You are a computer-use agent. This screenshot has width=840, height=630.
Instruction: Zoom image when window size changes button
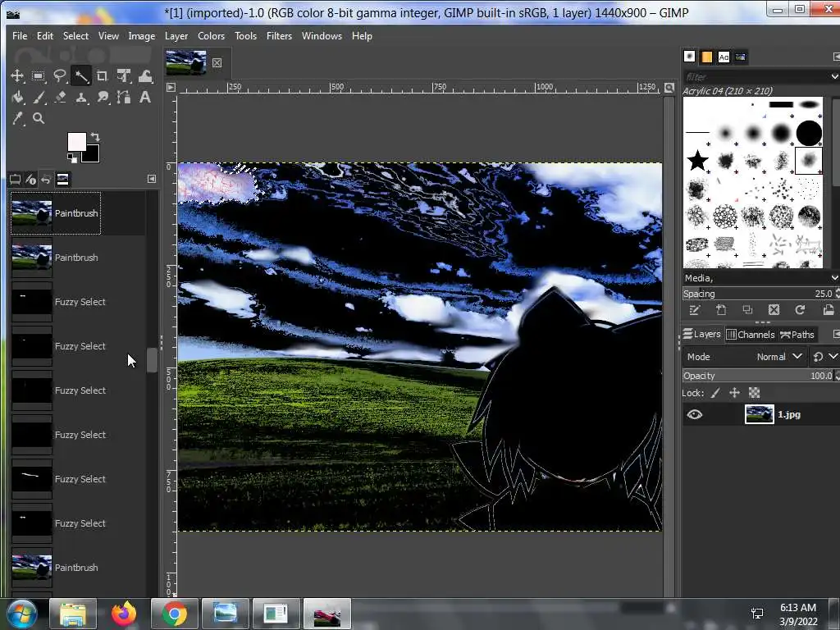point(669,87)
